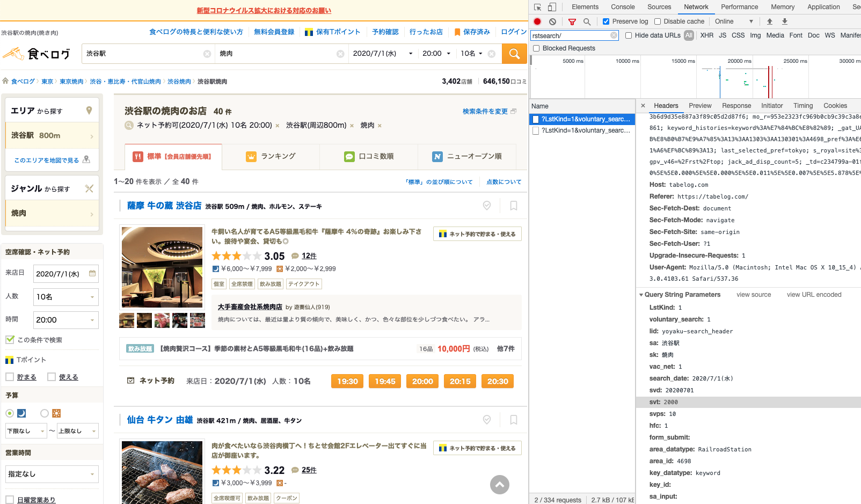Open the Console tab in DevTools
This screenshot has height=504, width=861.
(623, 7)
